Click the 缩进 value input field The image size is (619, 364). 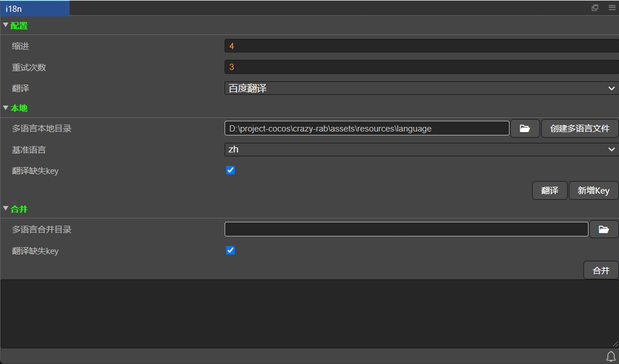tap(421, 46)
